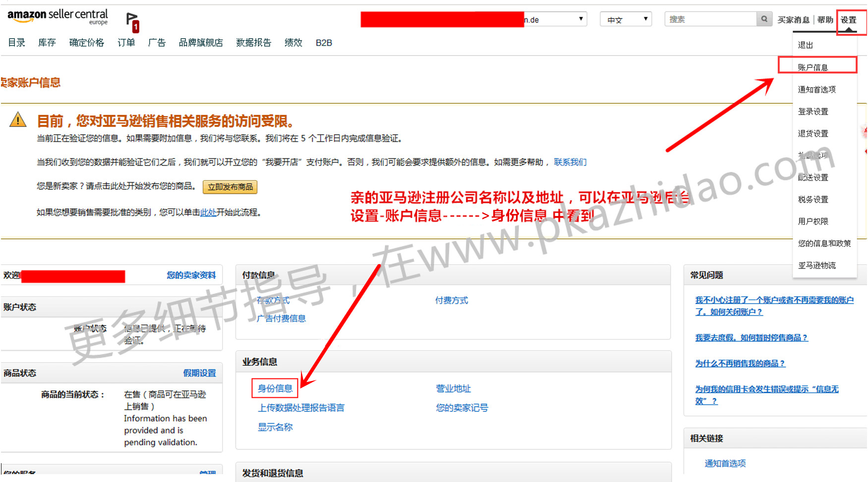Click the 此处 approval link
868x482 pixels.
[208, 213]
